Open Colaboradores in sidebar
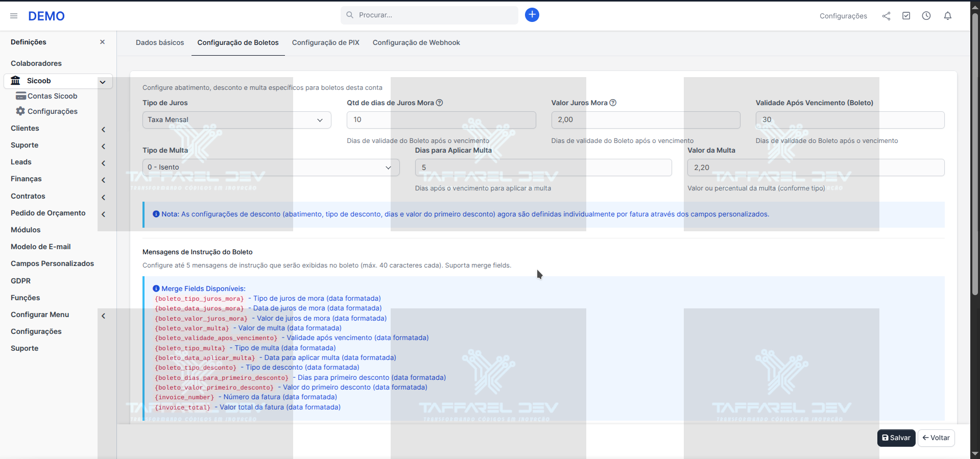This screenshot has width=980, height=459. point(36,63)
